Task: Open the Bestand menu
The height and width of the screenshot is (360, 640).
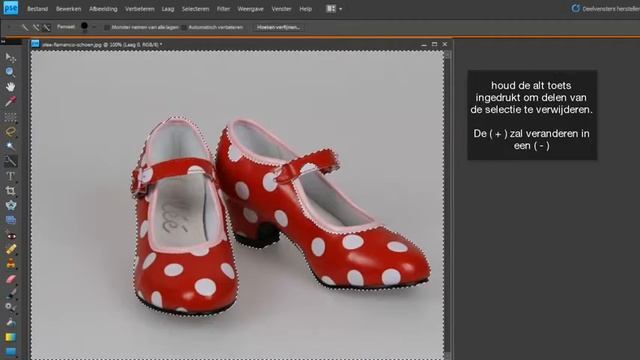Action: tap(37, 9)
